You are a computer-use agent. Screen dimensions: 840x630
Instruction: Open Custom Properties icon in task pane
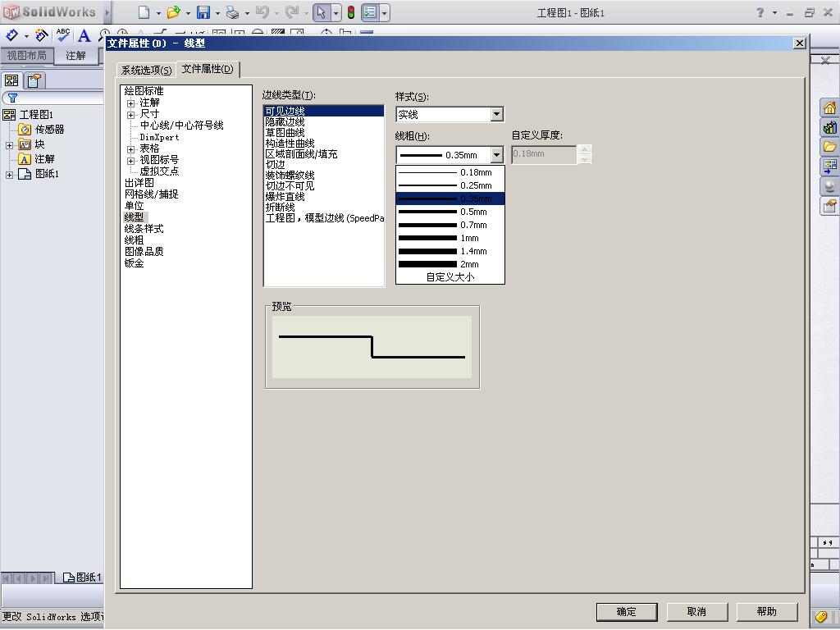click(830, 206)
